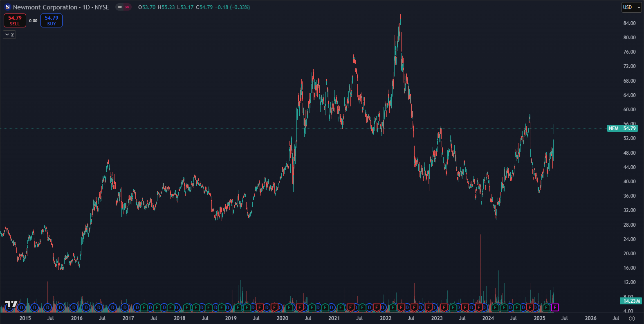
Task: Click the 24.00 price axis label
Action: click(629, 239)
